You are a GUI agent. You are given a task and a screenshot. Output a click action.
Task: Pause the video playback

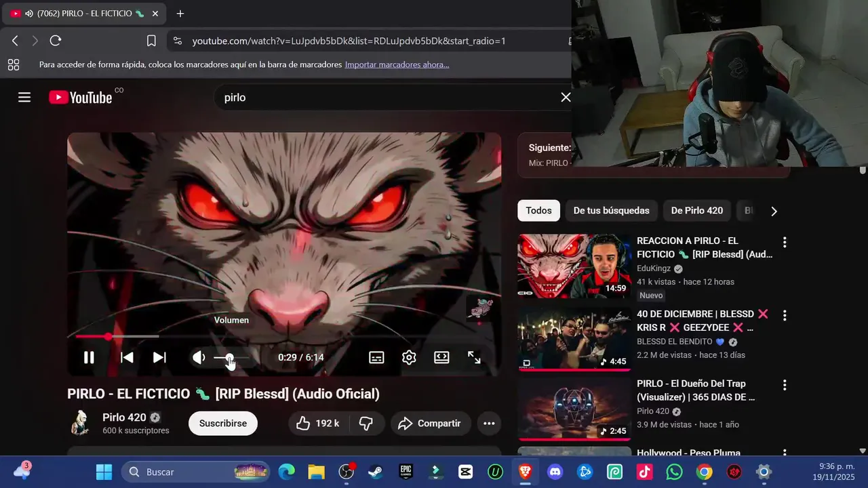point(89,357)
